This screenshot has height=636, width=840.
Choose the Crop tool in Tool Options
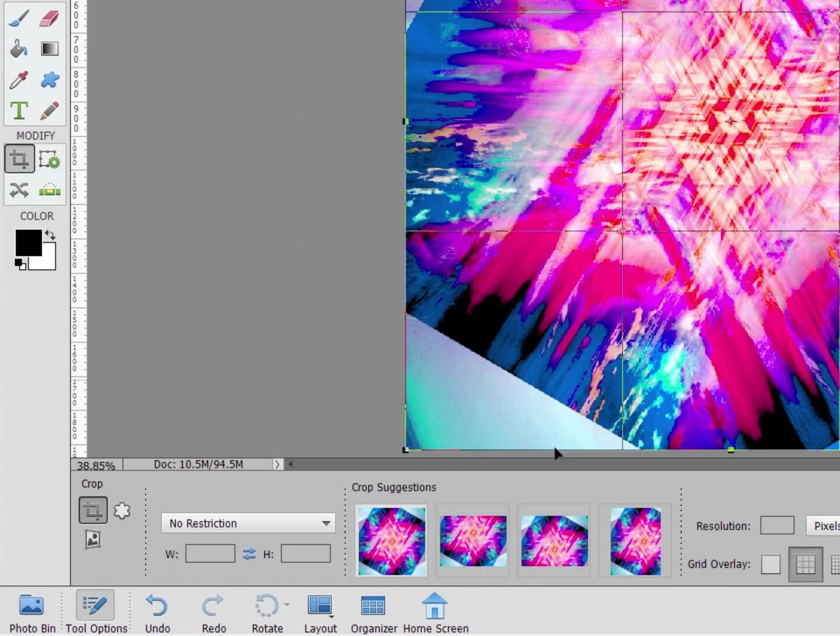[93, 511]
